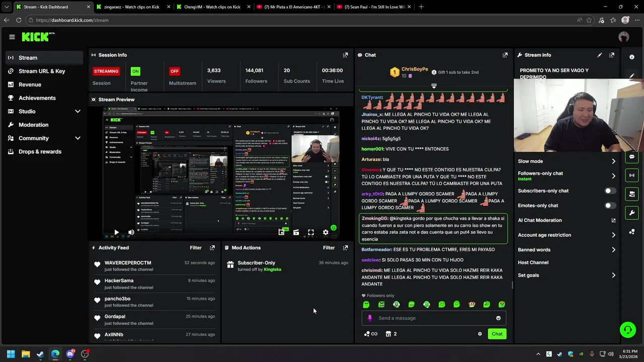Open Slow mode options chevron

tap(613, 161)
